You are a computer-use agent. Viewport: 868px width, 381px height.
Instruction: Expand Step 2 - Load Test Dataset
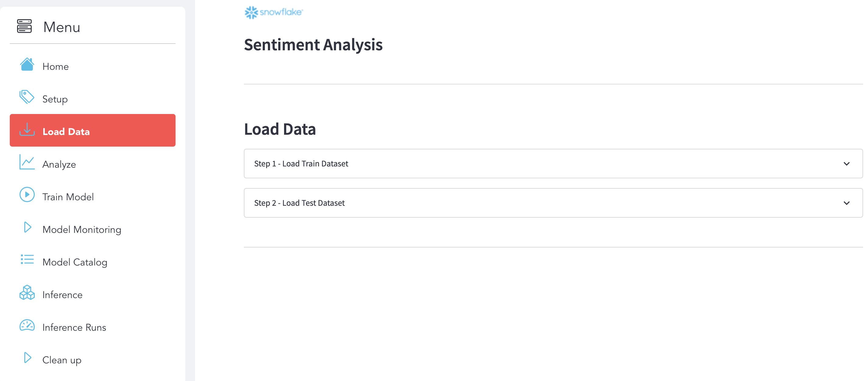pyautogui.click(x=299, y=203)
